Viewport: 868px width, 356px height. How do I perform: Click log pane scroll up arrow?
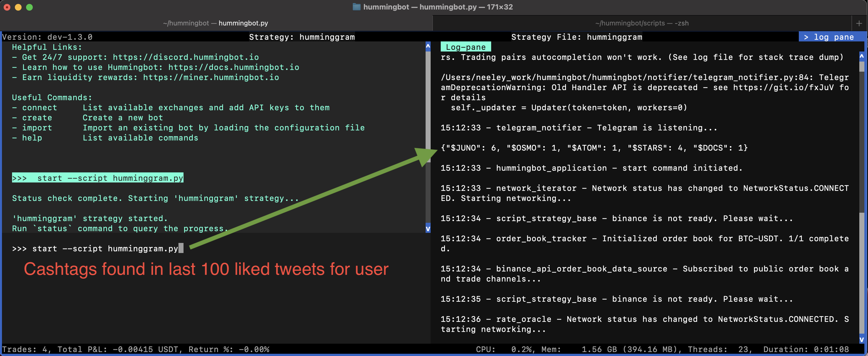click(x=862, y=57)
